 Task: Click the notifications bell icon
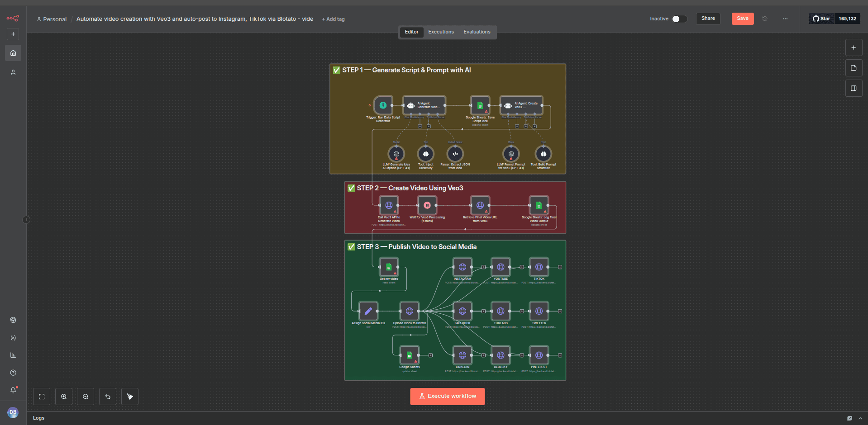tap(13, 390)
